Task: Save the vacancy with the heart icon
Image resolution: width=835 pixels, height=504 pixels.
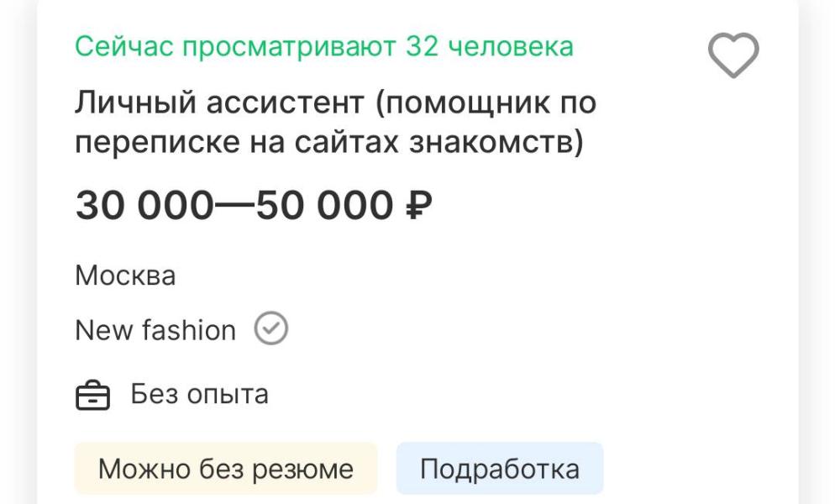Action: point(733,55)
